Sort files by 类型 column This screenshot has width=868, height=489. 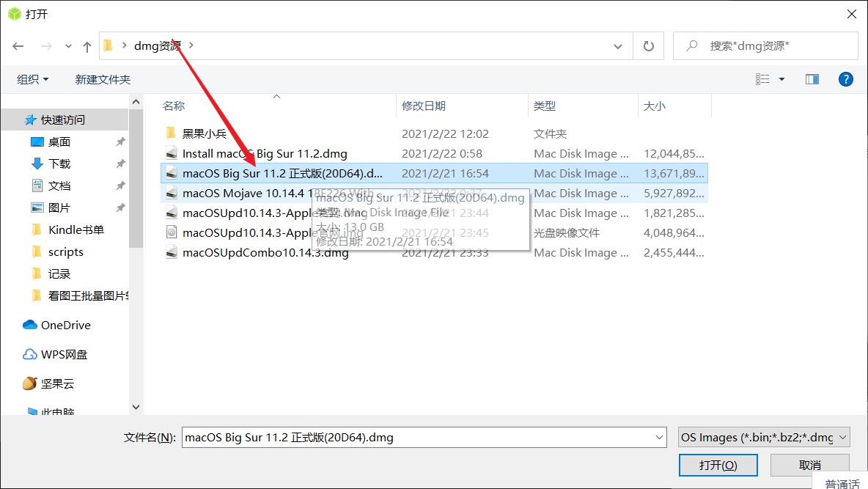tap(544, 106)
